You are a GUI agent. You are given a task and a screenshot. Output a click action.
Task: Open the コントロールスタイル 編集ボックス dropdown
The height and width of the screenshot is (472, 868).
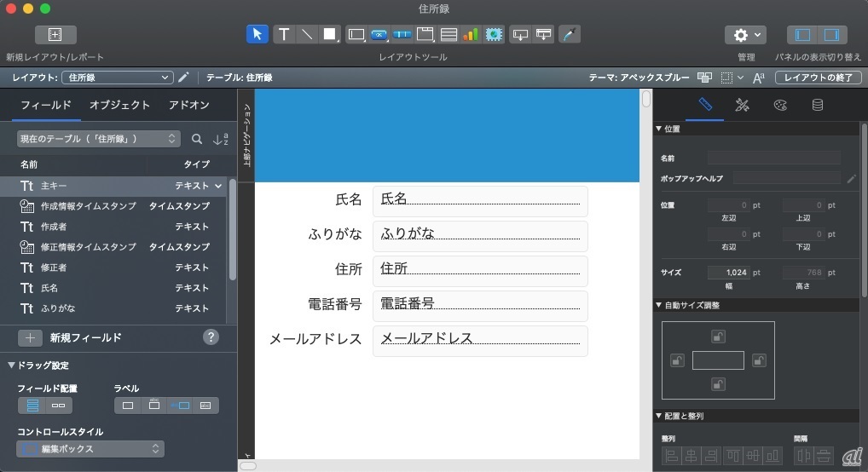(x=90, y=448)
